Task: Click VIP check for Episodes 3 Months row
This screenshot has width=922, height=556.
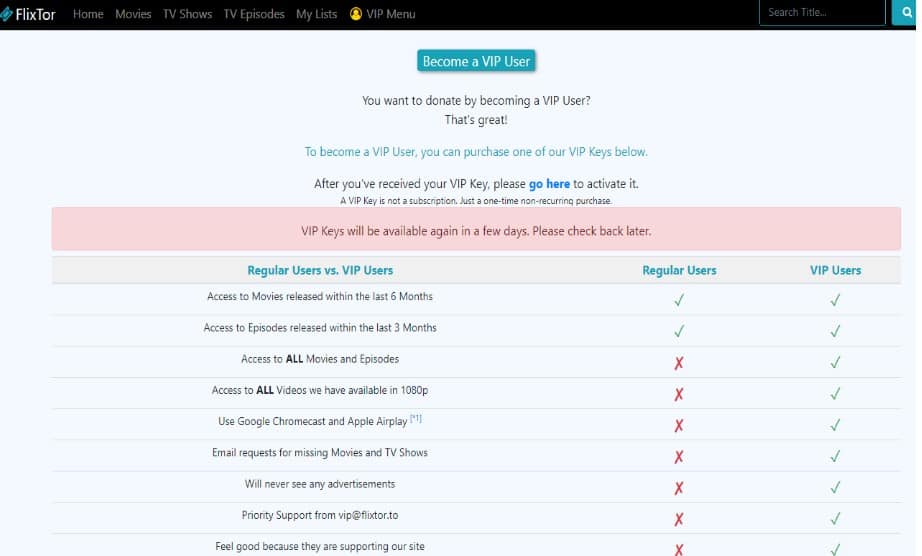Action: (835, 331)
